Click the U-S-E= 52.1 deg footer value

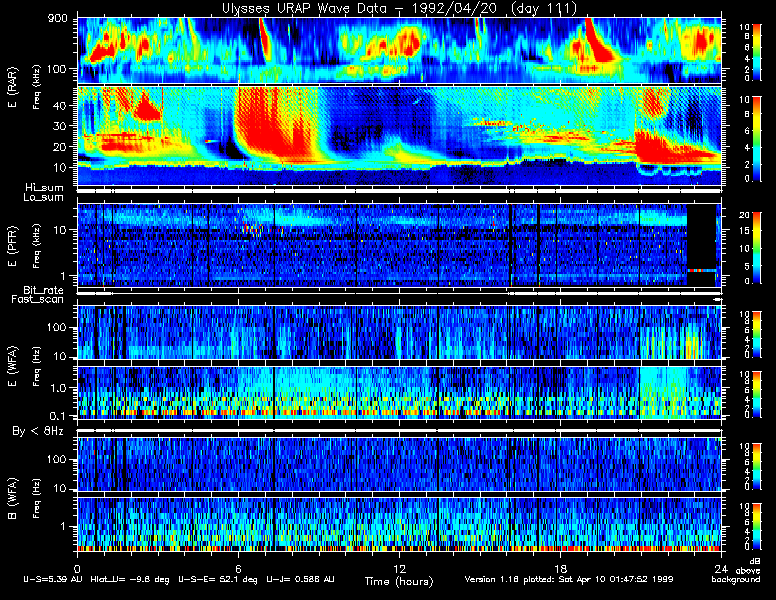pyautogui.click(x=218, y=579)
